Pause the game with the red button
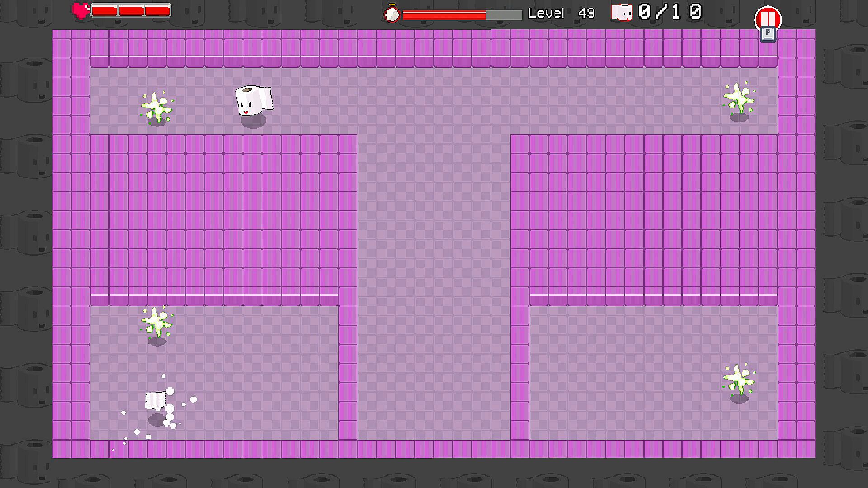This screenshot has width=868, height=488. 768,18
